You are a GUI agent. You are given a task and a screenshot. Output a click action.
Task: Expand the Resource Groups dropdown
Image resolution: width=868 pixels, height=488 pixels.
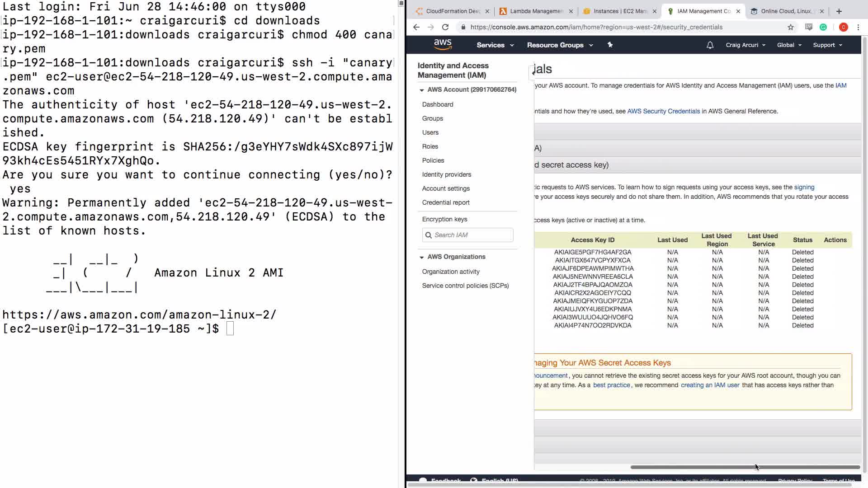[x=560, y=45]
